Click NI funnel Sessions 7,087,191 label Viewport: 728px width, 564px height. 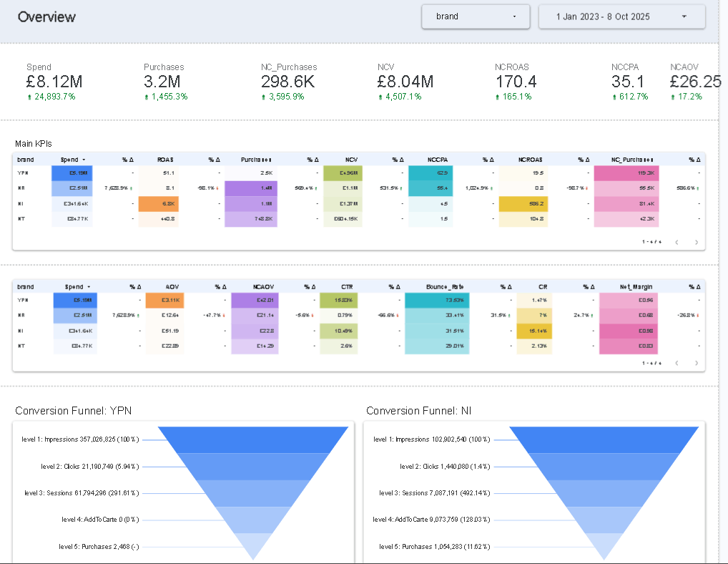tap(435, 493)
